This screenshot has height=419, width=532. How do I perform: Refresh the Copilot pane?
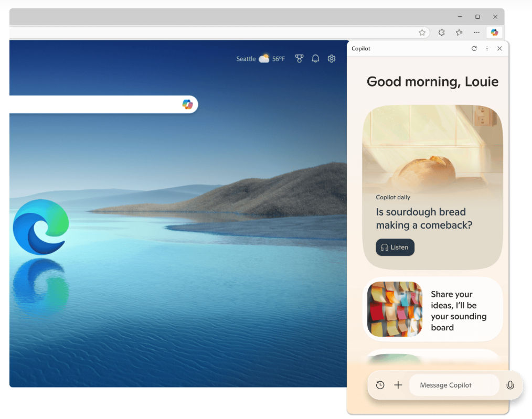[x=474, y=48]
